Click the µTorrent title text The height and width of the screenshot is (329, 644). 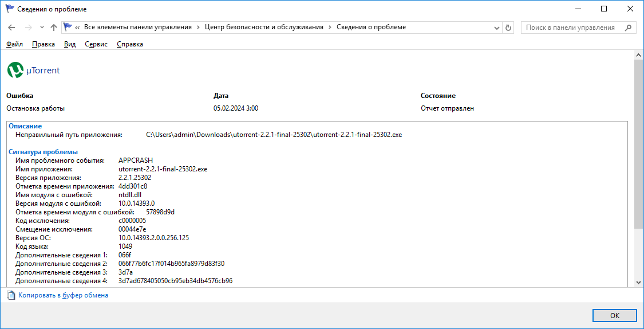click(43, 70)
